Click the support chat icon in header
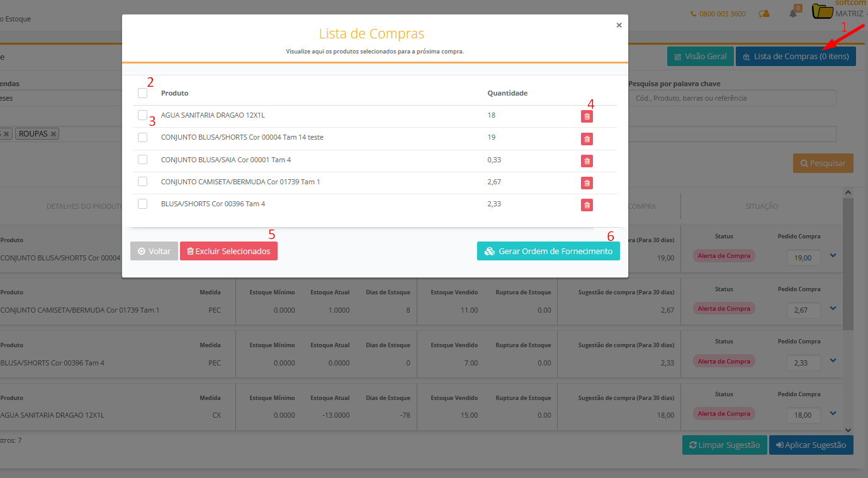The width and height of the screenshot is (868, 478). [x=764, y=14]
